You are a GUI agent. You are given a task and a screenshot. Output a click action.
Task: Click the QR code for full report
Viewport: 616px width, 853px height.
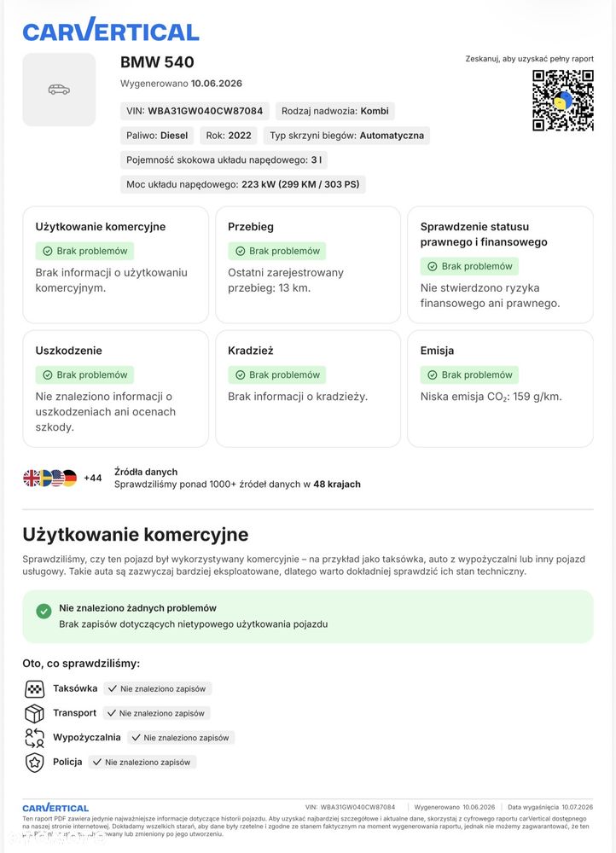coord(562,101)
